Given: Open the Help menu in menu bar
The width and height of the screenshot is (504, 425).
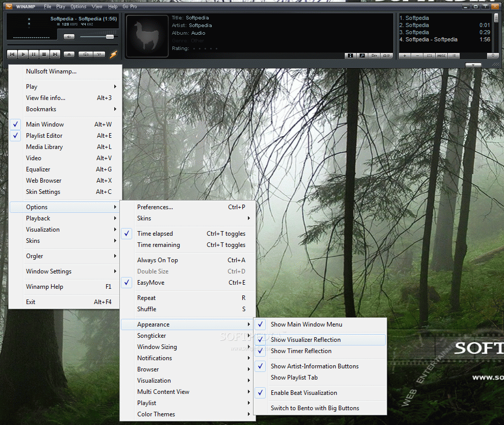Looking at the screenshot, I should (113, 7).
